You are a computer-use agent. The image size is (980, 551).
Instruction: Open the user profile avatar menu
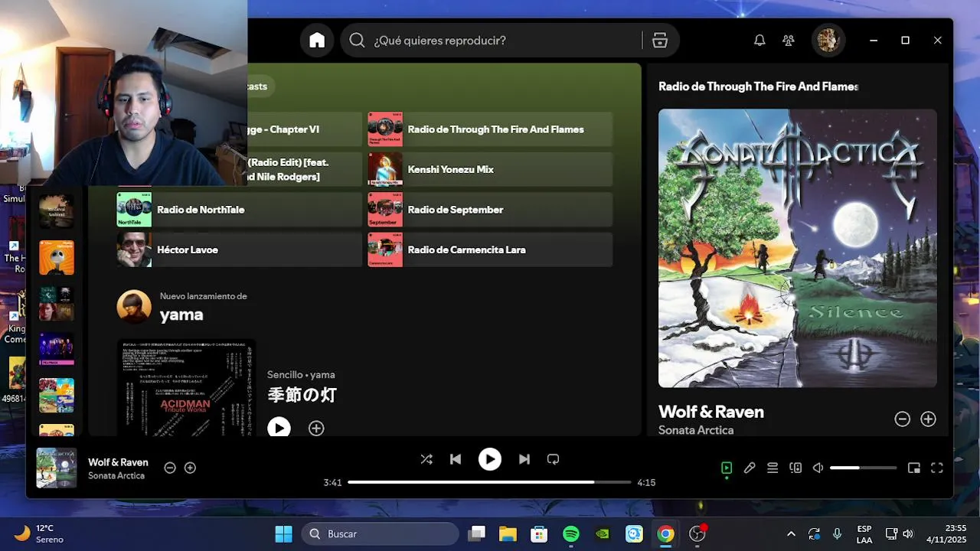click(828, 41)
